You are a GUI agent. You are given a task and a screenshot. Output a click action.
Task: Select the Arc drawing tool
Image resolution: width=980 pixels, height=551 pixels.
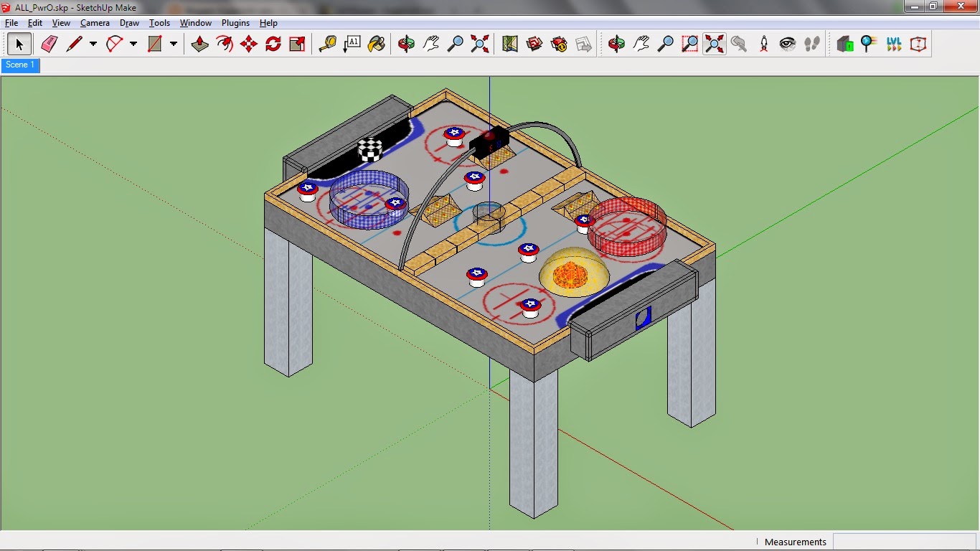(x=115, y=44)
